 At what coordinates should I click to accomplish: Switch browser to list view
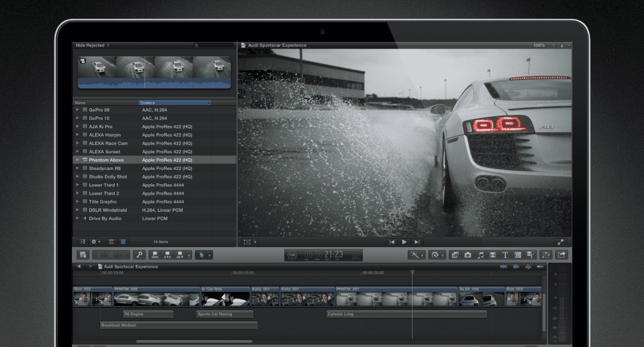coord(123,241)
